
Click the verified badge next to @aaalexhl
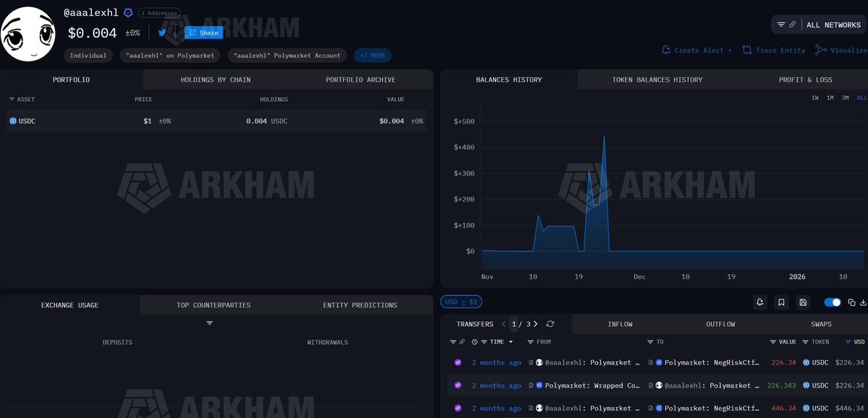point(128,12)
